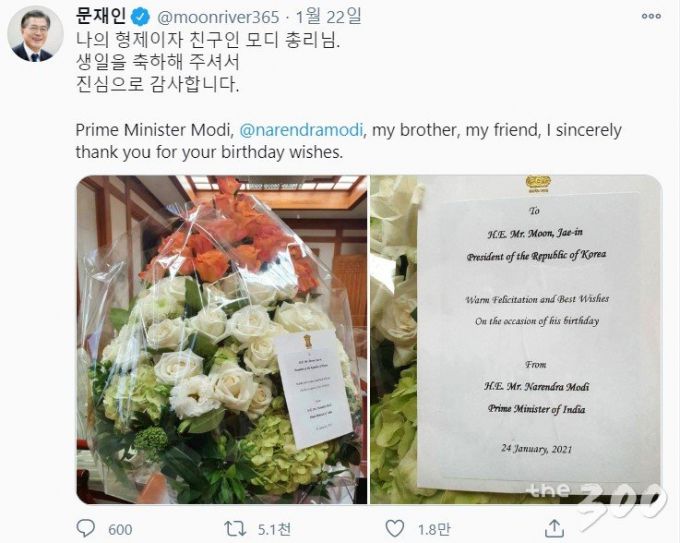680x543 pixels.
Task: Open the tweet date 1월 22일
Action: pyautogui.click(x=328, y=17)
